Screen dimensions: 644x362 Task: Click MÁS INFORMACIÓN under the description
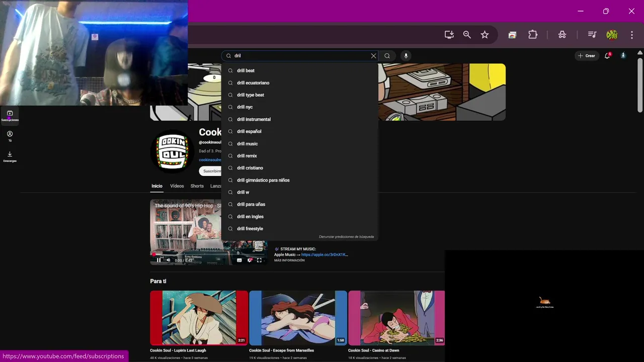(x=289, y=260)
